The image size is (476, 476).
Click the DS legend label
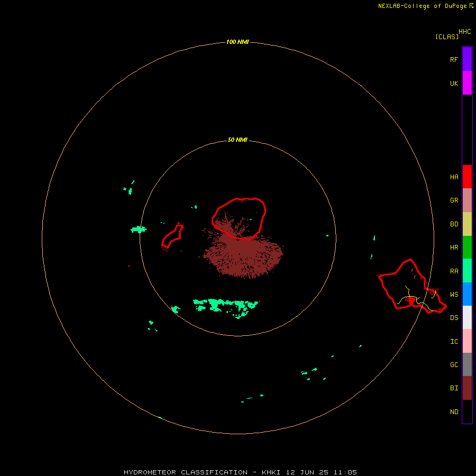coord(454,318)
